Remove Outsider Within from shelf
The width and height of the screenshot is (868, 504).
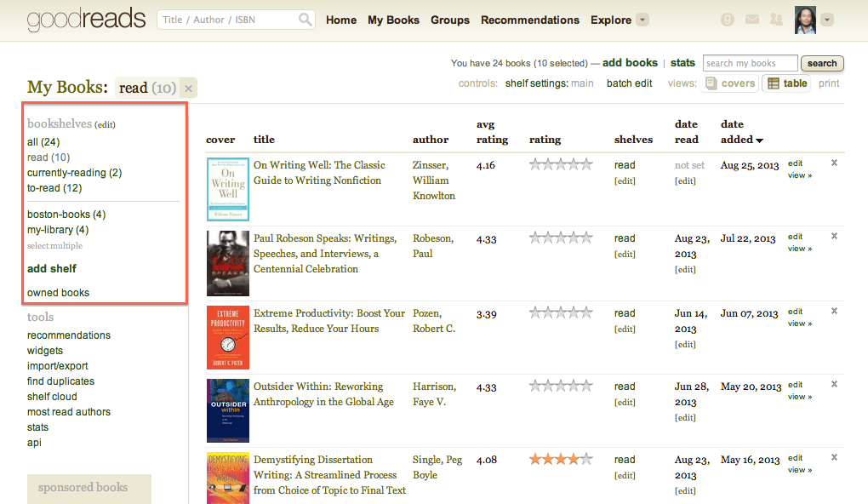pos(834,384)
